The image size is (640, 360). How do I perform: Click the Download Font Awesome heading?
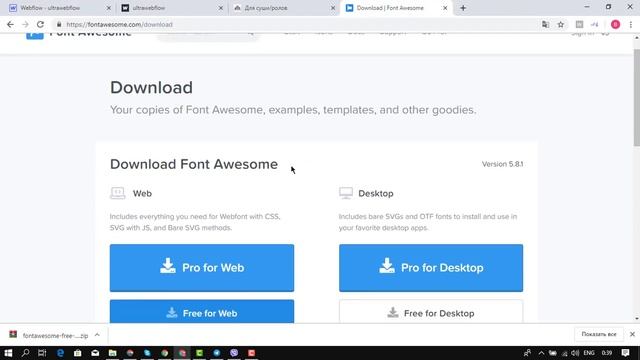pyautogui.click(x=194, y=164)
